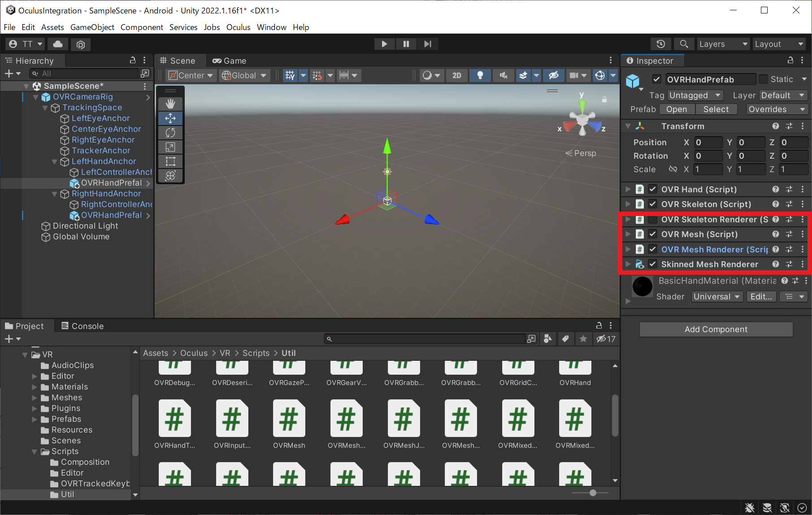812x515 pixels.
Task: Select the Rotate tool in scene toolbar
Action: pyautogui.click(x=170, y=133)
